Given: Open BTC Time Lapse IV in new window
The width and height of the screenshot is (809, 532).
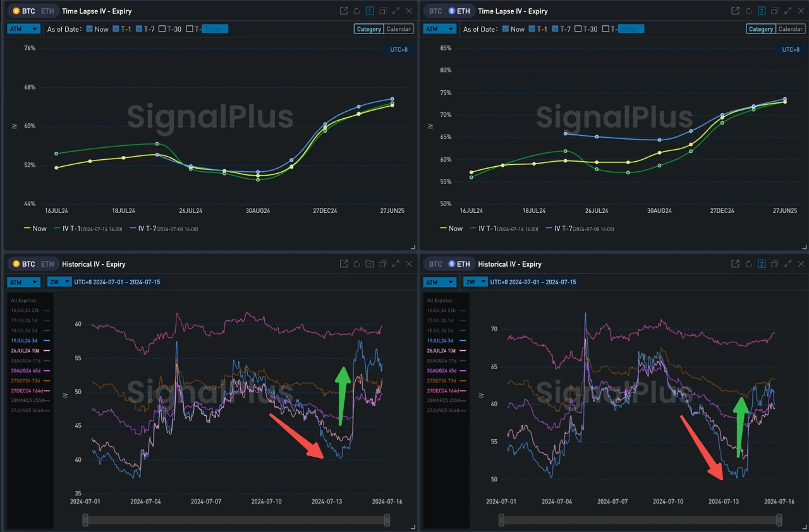Looking at the screenshot, I should 343,11.
